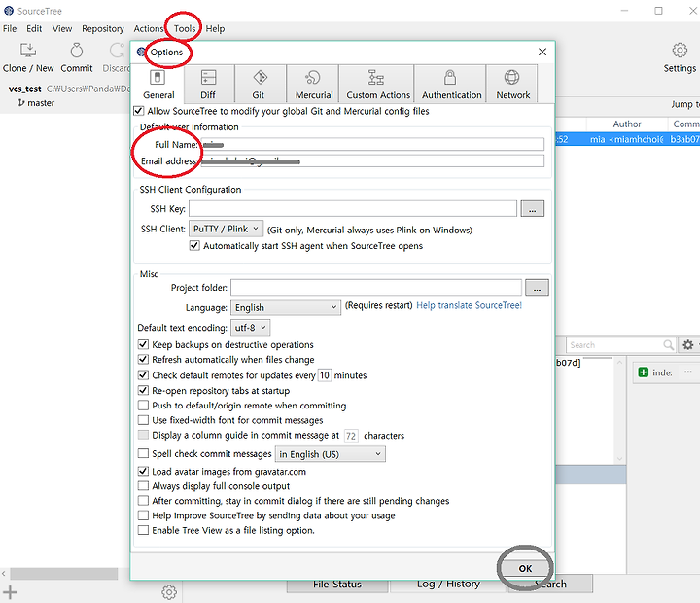The width and height of the screenshot is (700, 603).
Task: Open the Custom Actions tab
Action: 377,84
